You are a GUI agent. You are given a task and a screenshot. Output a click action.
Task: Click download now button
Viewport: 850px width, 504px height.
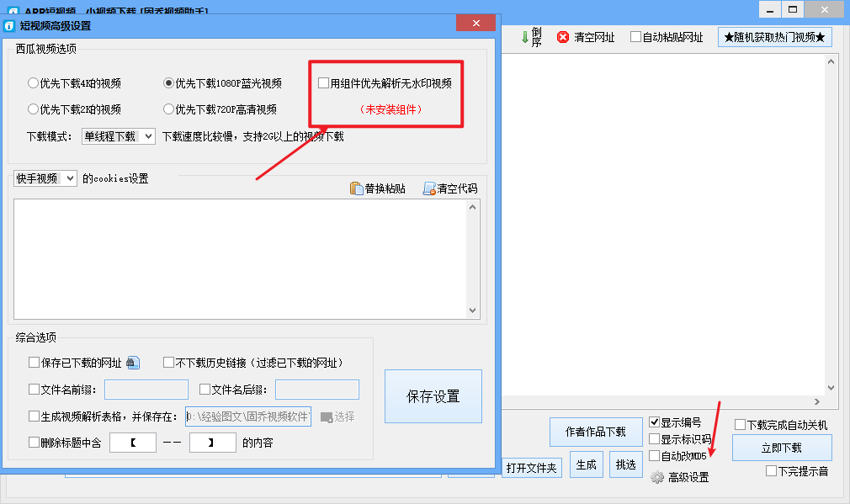(x=782, y=448)
